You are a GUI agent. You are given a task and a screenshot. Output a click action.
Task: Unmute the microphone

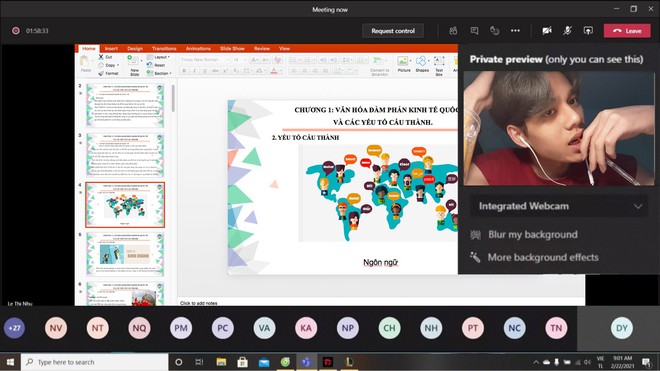tap(567, 31)
